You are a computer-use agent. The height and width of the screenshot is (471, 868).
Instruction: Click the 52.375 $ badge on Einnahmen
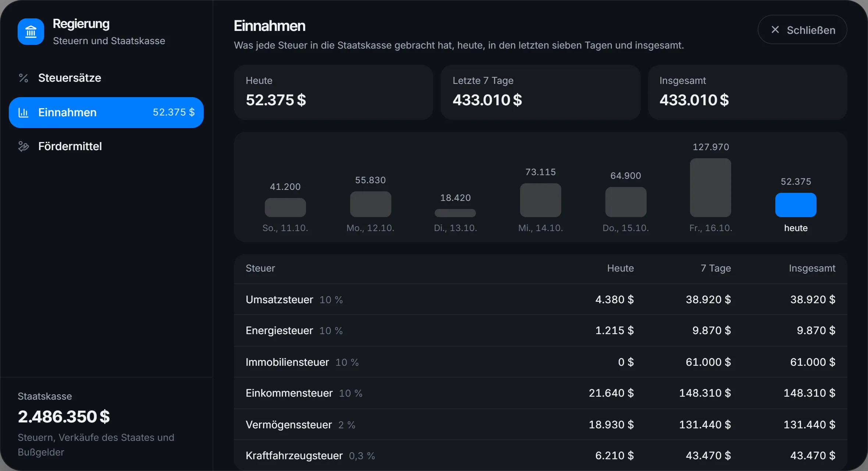pos(174,112)
